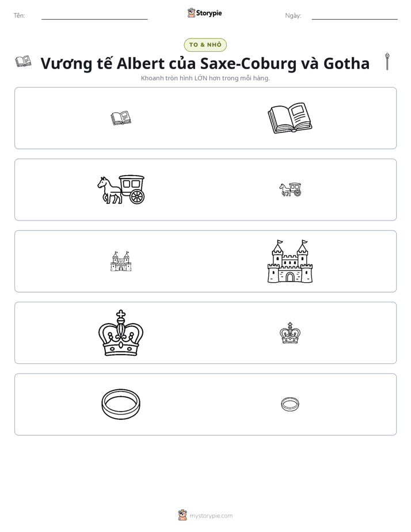Click the Ngày date line field
The width and height of the screenshot is (411, 532).
pos(355,16)
